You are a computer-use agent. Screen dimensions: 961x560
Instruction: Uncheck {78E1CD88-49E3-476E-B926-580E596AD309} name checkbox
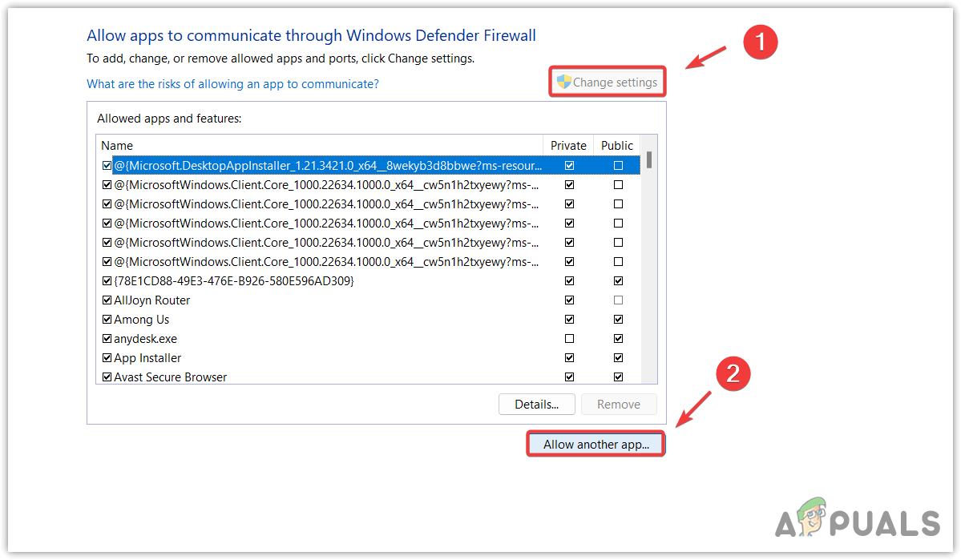pyautogui.click(x=107, y=280)
